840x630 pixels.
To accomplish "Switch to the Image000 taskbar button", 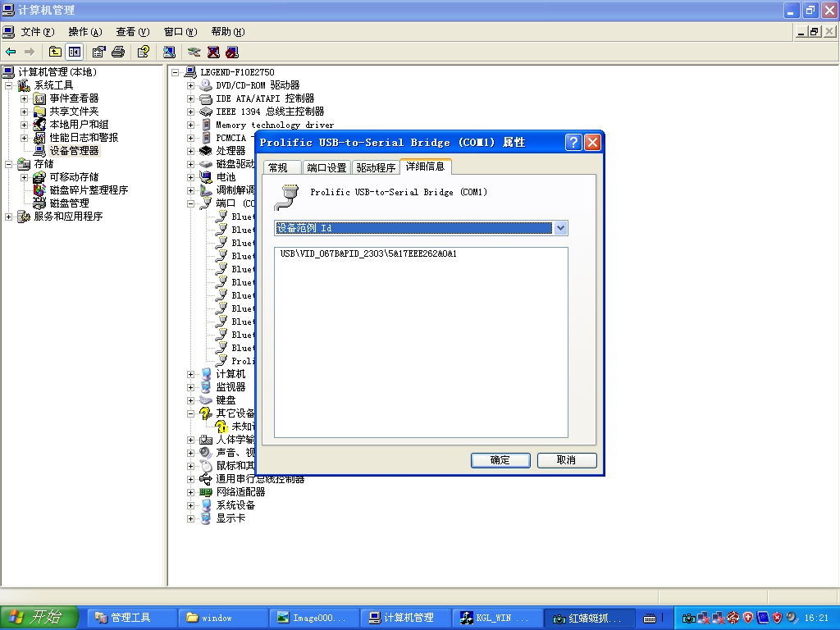I will coord(313,618).
